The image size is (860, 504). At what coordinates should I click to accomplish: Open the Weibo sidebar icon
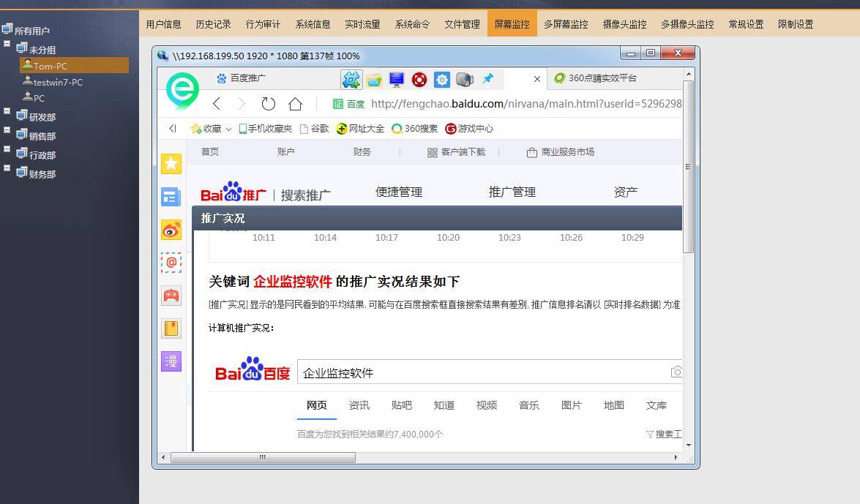[x=171, y=230]
